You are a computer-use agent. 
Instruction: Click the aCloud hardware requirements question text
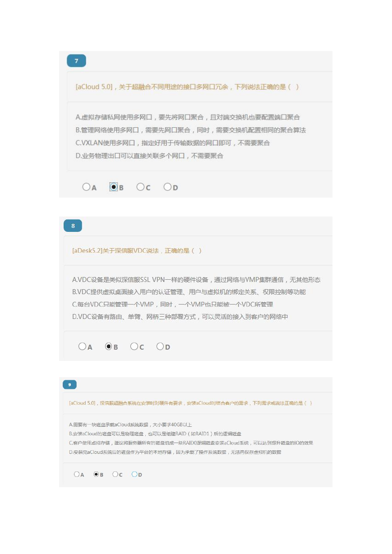pos(190,403)
